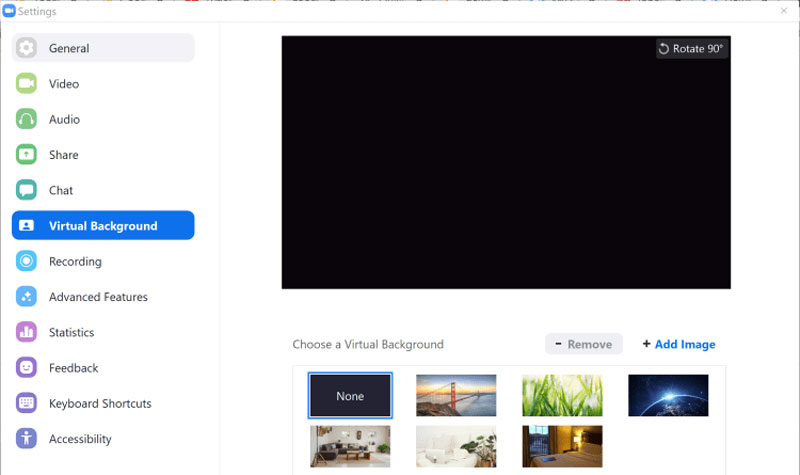Click the Recording circle icon
Screen dimensions: 800x475
point(27,261)
